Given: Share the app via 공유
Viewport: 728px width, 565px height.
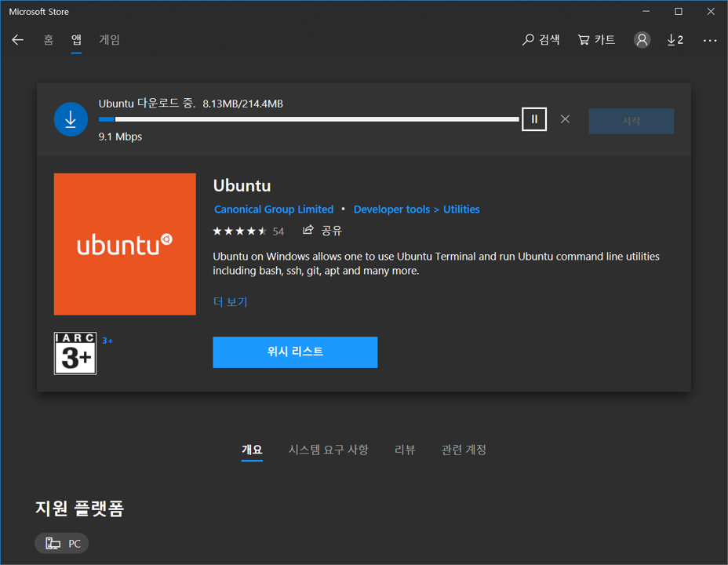Looking at the screenshot, I should pyautogui.click(x=322, y=231).
